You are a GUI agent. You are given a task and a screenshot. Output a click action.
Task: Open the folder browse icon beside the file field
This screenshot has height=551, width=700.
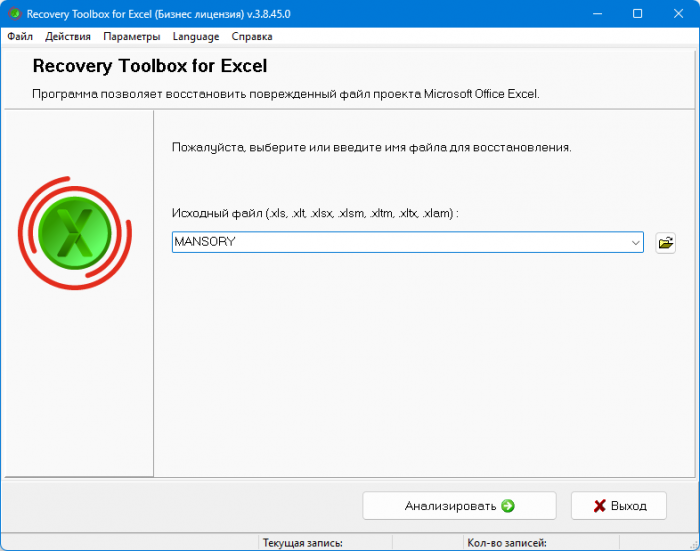(x=665, y=242)
